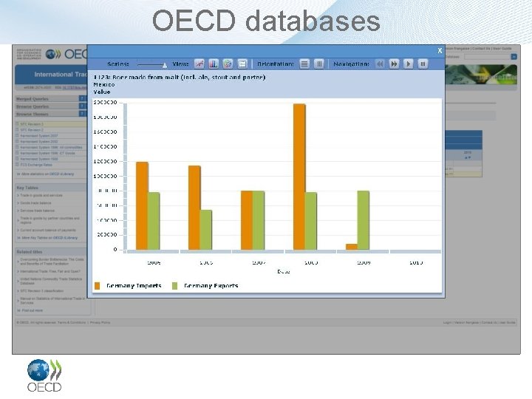Click the blue search go button

coord(514,57)
